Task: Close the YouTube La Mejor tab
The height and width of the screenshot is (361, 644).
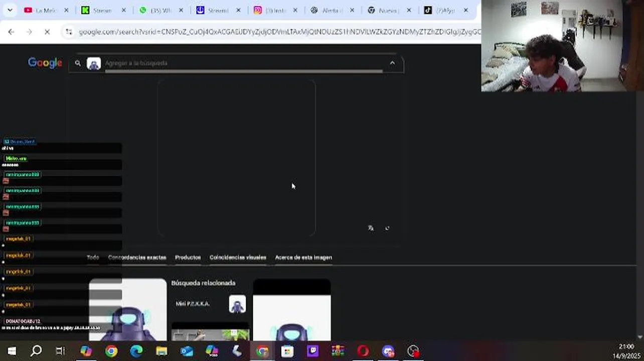Action: (x=66, y=10)
